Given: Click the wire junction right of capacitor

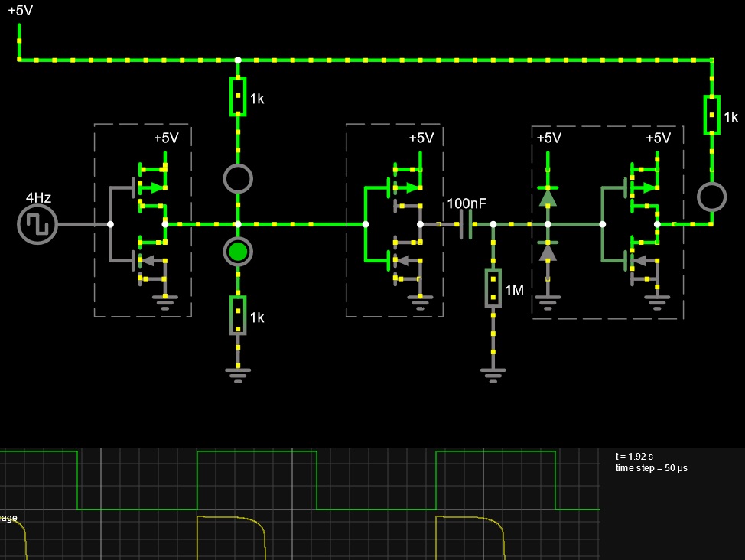Looking at the screenshot, I should coord(493,224).
